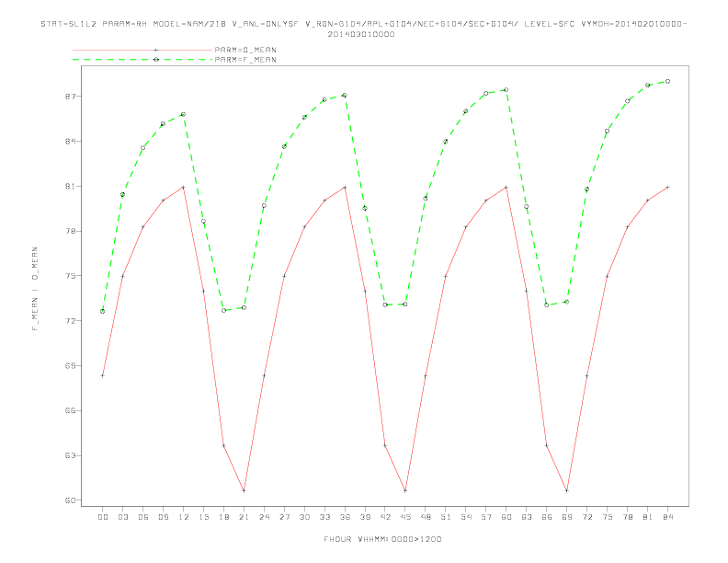
Task: Click the PARM=O_MEAN legend label
Action: pyautogui.click(x=245, y=50)
